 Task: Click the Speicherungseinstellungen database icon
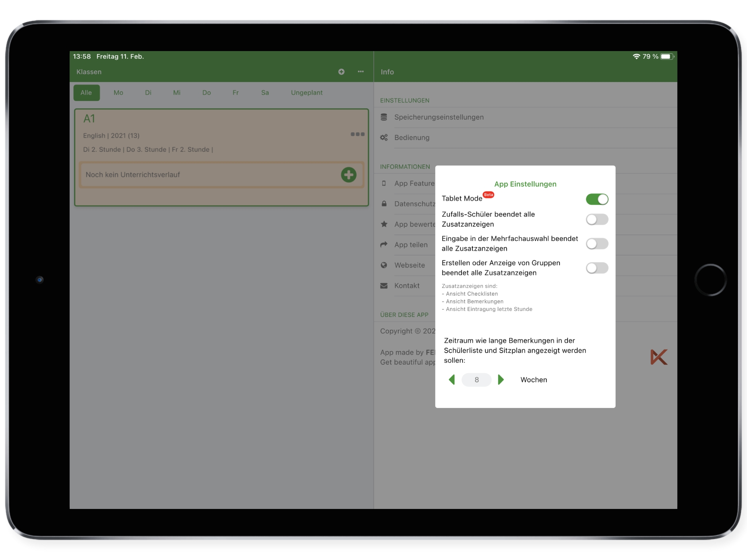point(384,117)
